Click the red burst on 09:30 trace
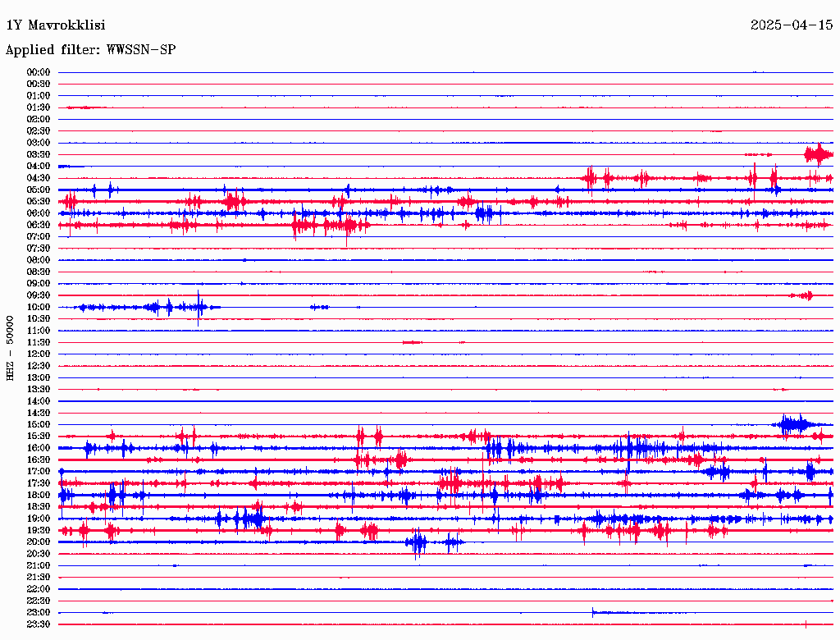Image resolution: width=840 pixels, height=640 pixels. 803,295
